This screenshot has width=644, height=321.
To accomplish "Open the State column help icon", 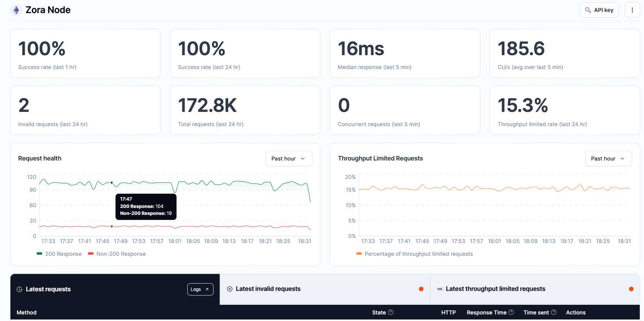I will coord(391,312).
